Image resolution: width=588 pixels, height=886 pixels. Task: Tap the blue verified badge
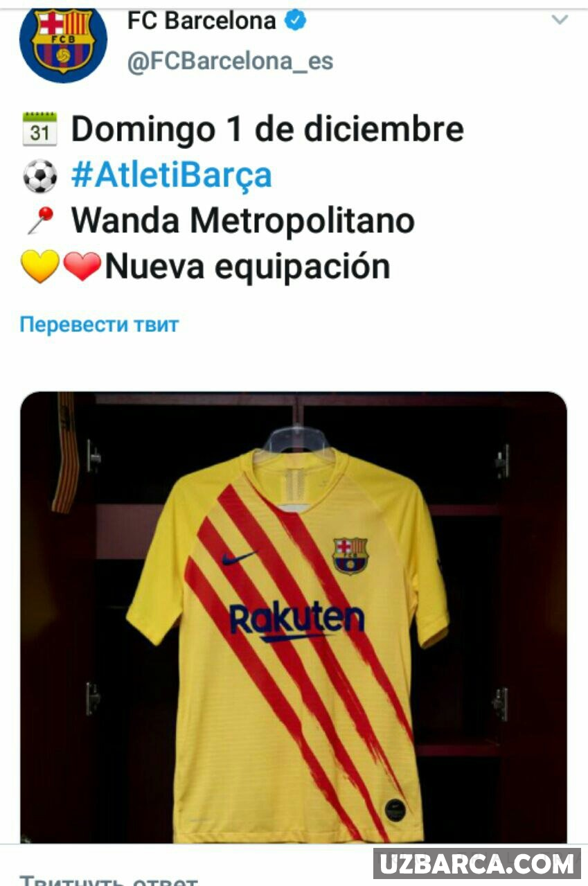point(297,21)
